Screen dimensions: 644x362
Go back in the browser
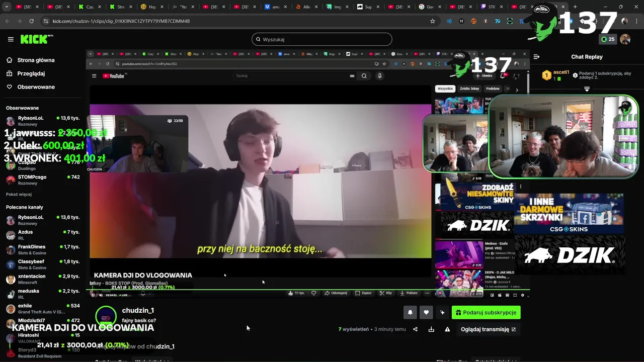pyautogui.click(x=8, y=21)
